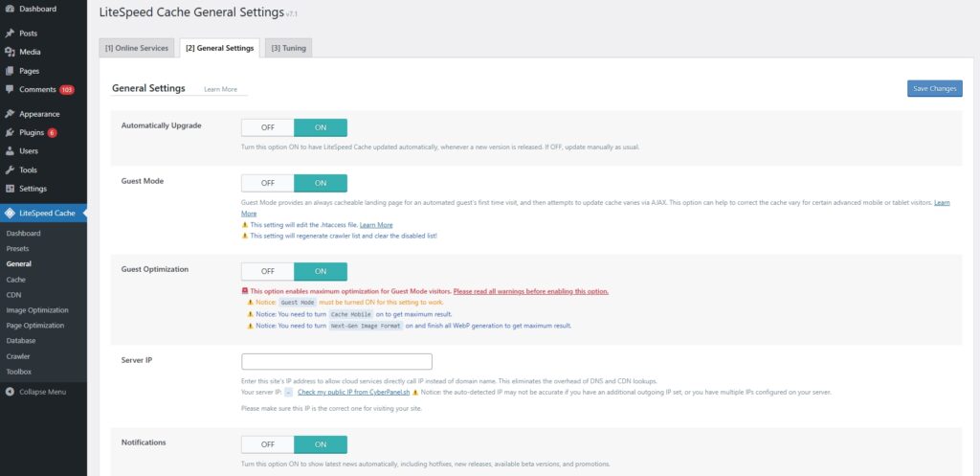Screen dimensions: 980x476
Task: Switch Guest Mode to OFF
Action: tap(268, 183)
